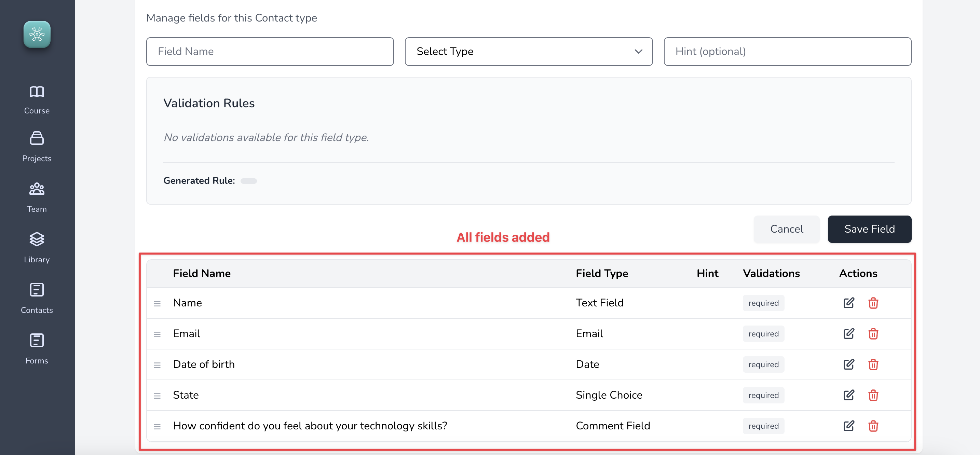This screenshot has height=455, width=980.
Task: Toggle the required validation on State
Action: click(x=763, y=395)
